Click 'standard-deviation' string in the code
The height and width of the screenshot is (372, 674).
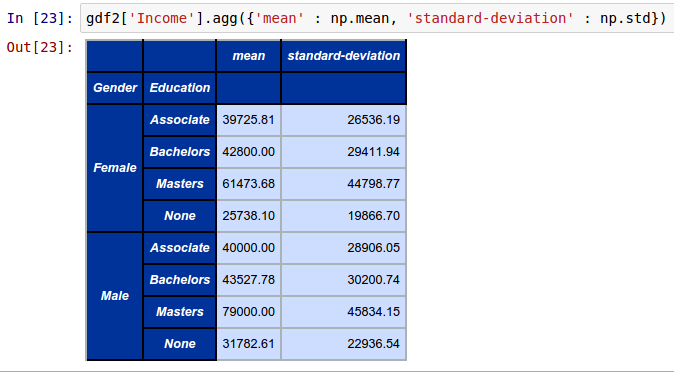(490, 18)
